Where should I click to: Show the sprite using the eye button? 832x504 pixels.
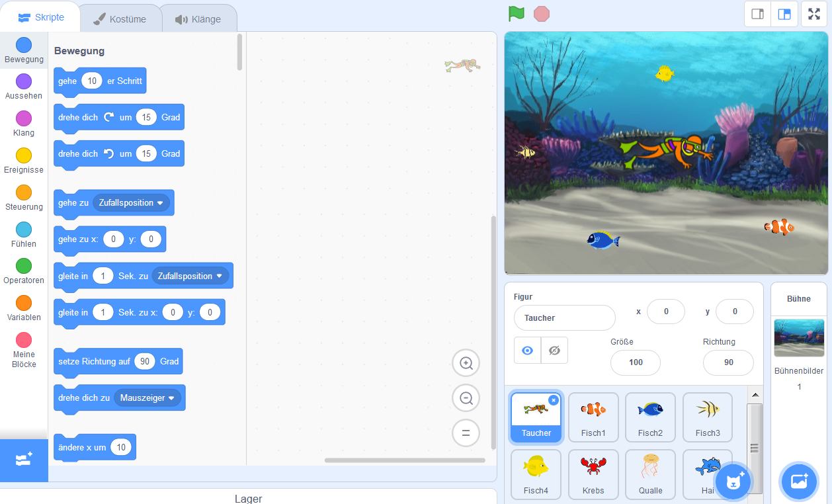click(527, 351)
